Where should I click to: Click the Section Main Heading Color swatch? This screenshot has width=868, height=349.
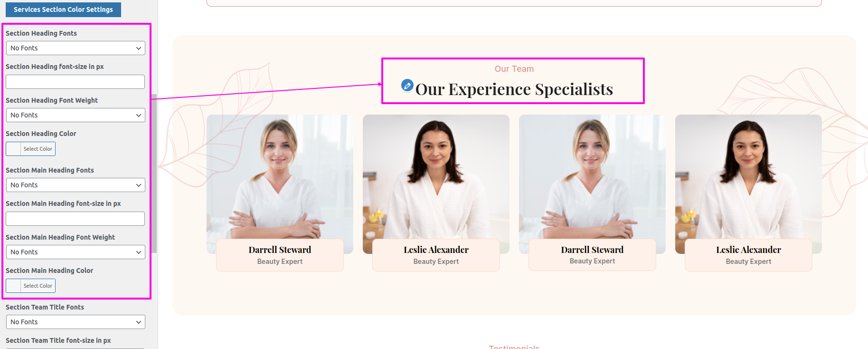pyautogui.click(x=13, y=286)
